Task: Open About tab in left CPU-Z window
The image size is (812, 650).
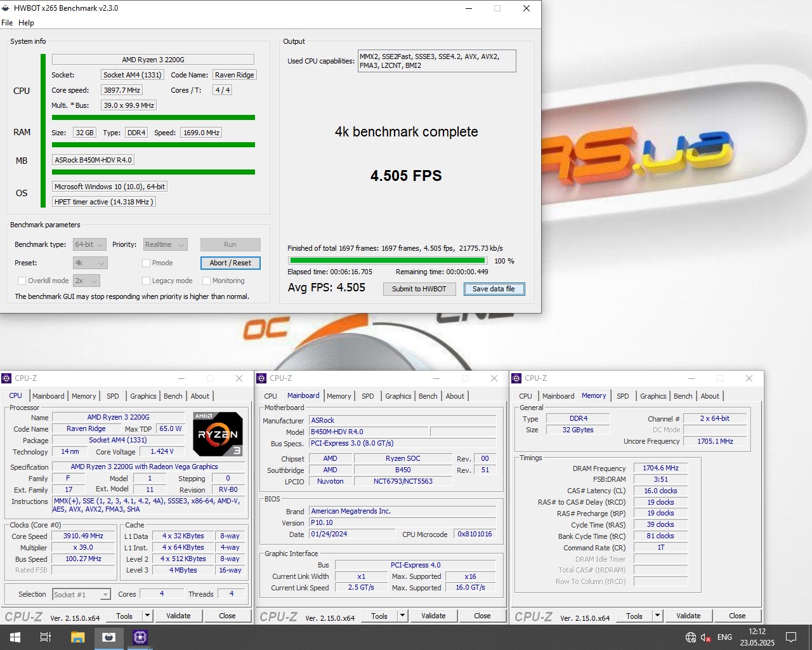Action: [200, 396]
